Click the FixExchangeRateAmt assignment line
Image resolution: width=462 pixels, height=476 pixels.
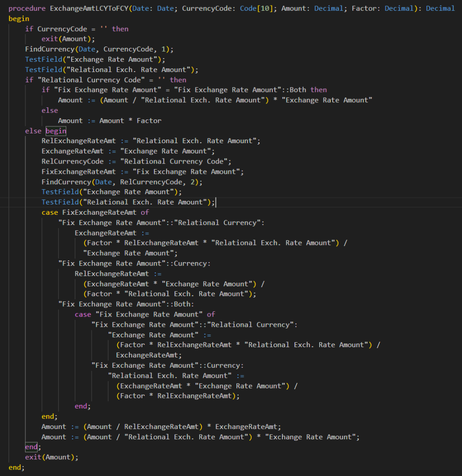coord(142,172)
